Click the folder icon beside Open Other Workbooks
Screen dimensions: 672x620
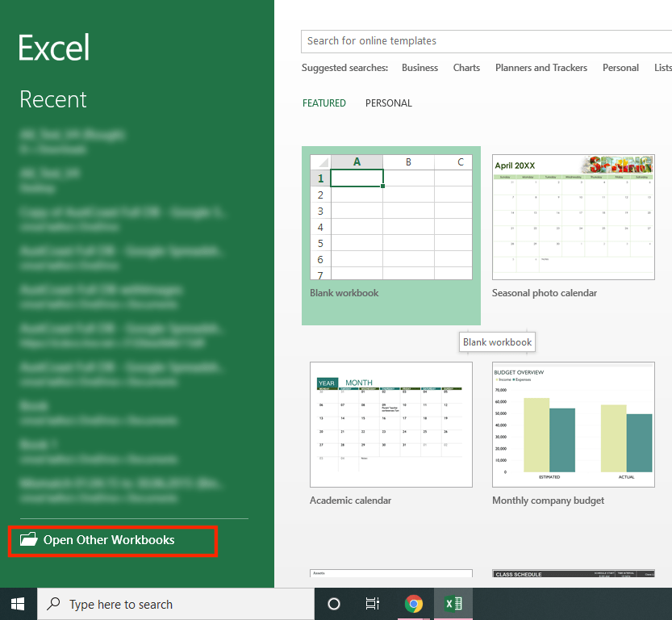(29, 539)
